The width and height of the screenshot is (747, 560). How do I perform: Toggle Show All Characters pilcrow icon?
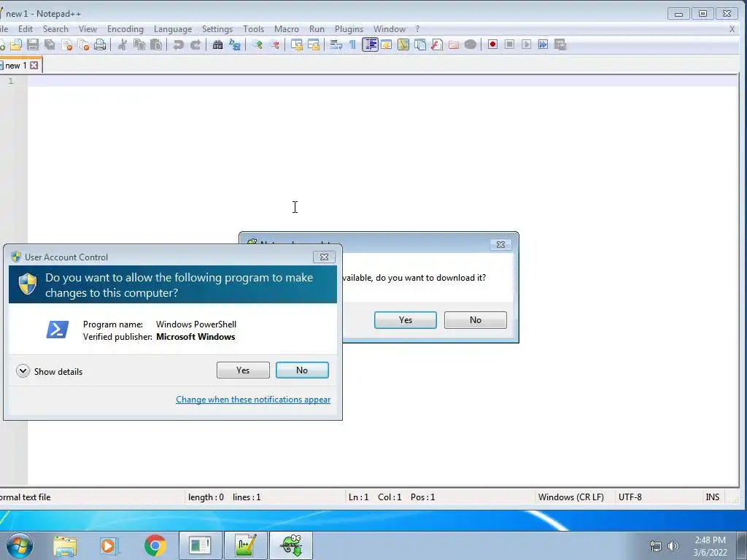(x=352, y=44)
